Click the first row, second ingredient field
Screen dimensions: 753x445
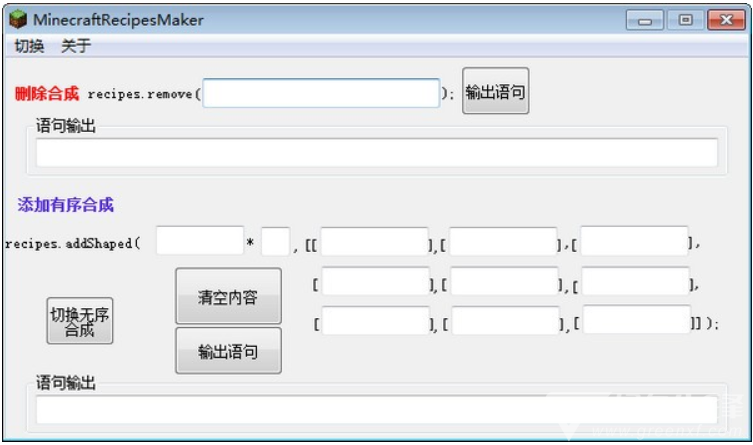pos(503,241)
